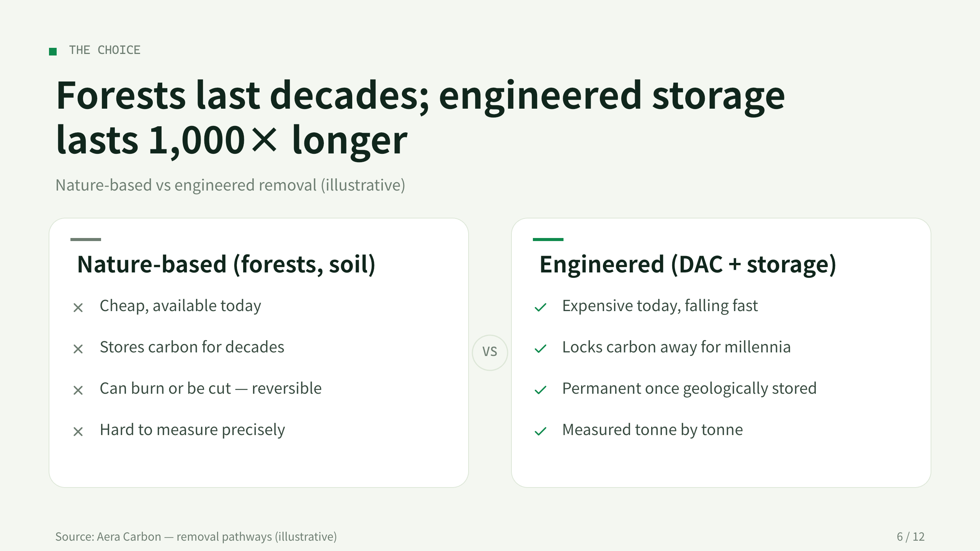This screenshot has height=551, width=980.
Task: Click the X icon beside Hard to measure precisely
Action: pos(78,431)
